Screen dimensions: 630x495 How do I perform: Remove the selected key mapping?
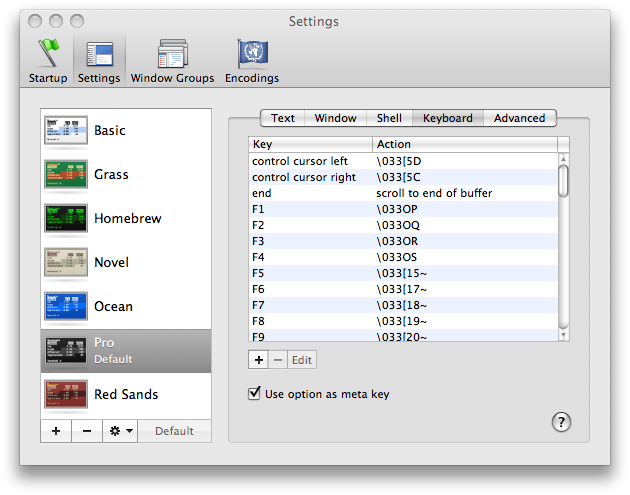click(278, 360)
